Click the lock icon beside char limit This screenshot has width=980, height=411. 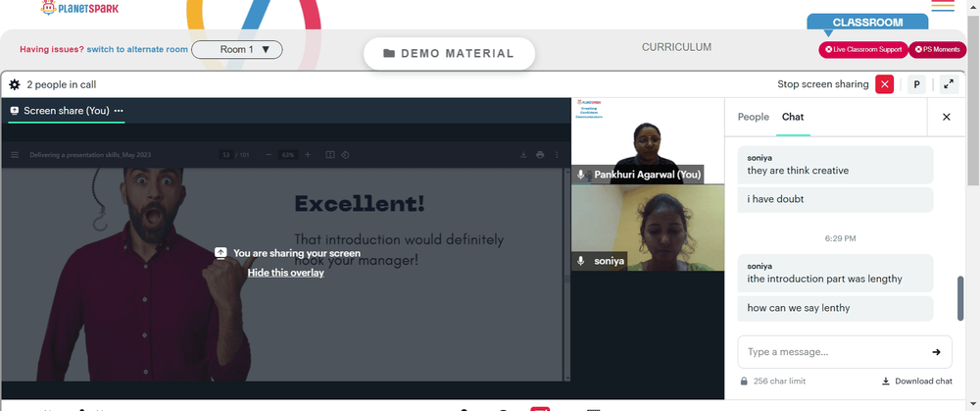[x=744, y=381]
